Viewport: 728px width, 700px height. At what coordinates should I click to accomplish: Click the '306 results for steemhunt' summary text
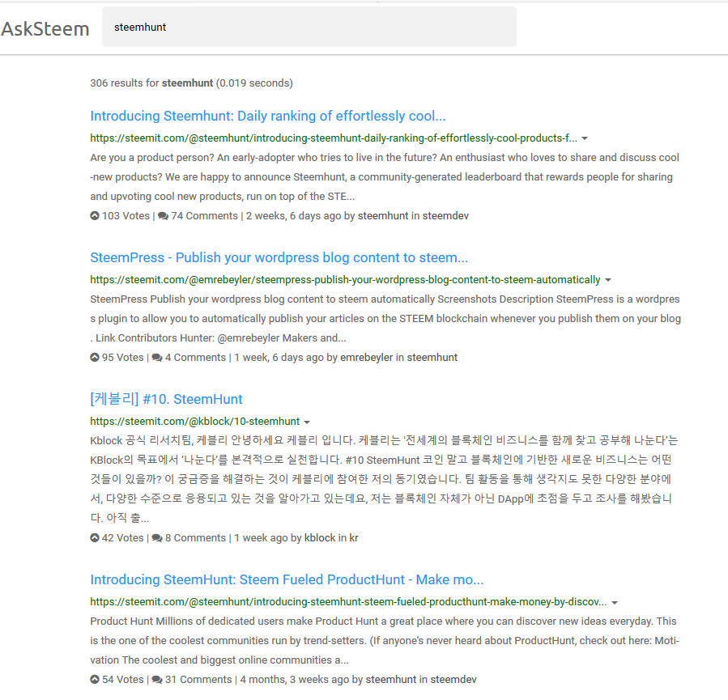(191, 83)
